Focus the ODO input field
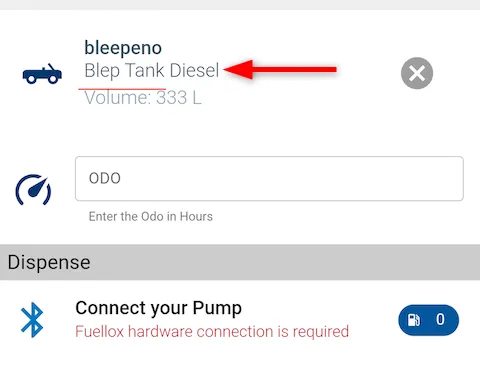Screen dimensions: 480x386 pos(269,178)
